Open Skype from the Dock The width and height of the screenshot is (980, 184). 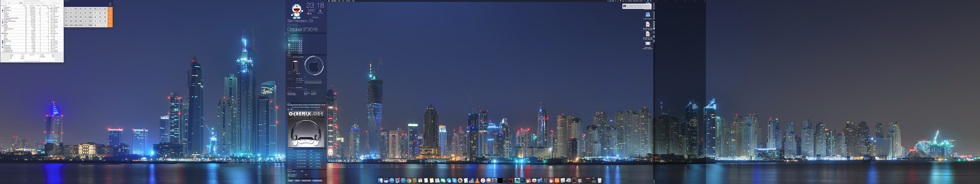point(455,181)
